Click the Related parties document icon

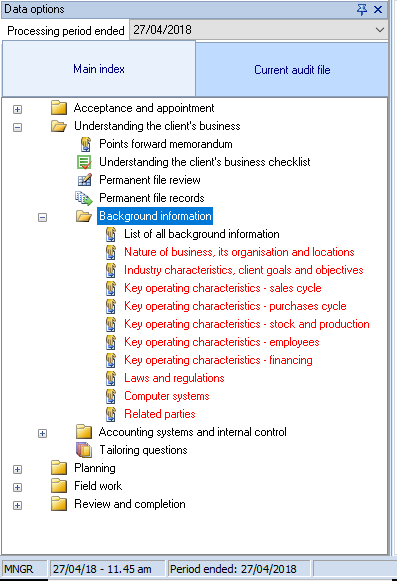click(x=111, y=414)
